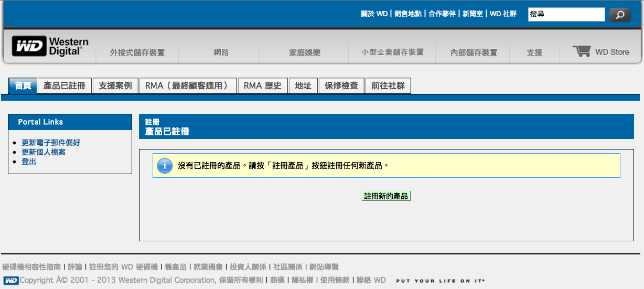The image size is (644, 289).
Task: Open the 社區關係 footer link
Action: coord(288,267)
